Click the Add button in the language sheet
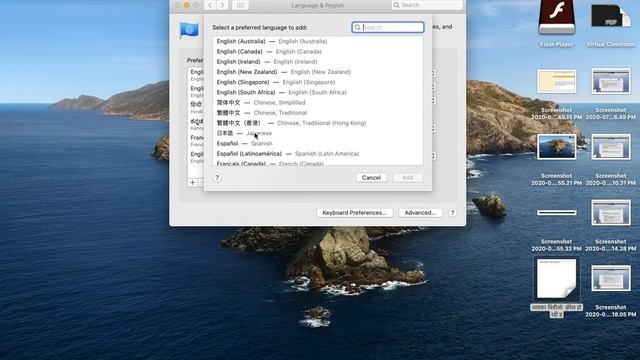Viewport: 640px width, 360px height. (408, 178)
